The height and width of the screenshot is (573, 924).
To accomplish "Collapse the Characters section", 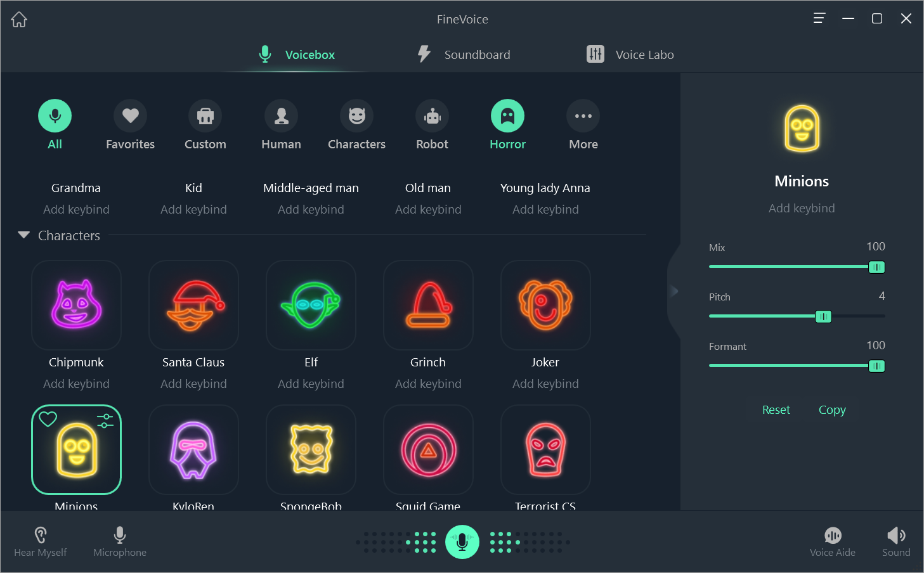I will pyautogui.click(x=23, y=235).
